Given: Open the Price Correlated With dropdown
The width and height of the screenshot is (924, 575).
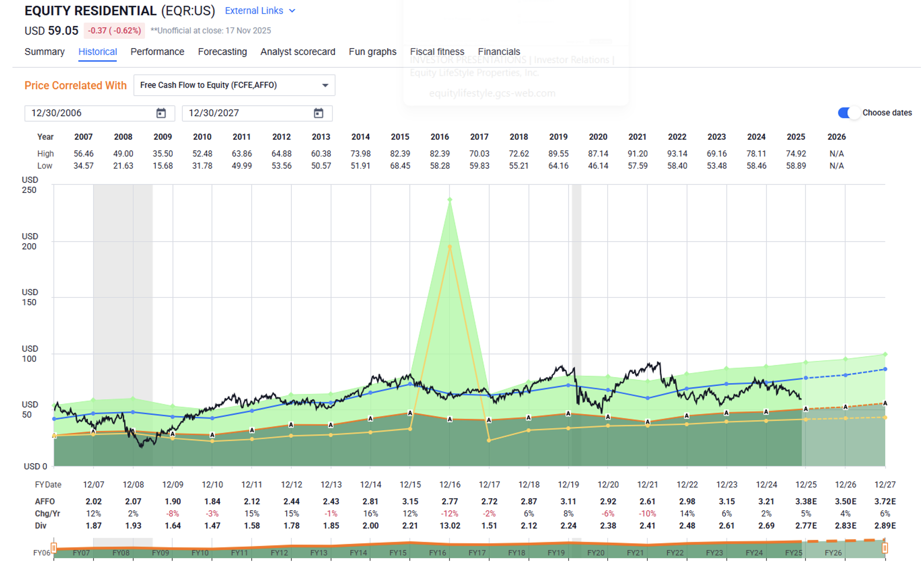Looking at the screenshot, I should point(234,85).
